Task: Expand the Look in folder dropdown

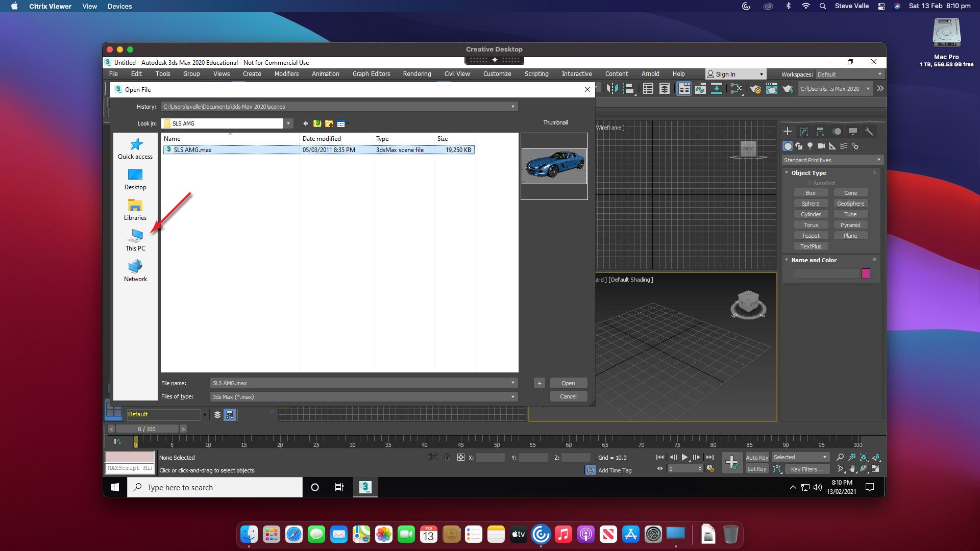Action: tap(288, 123)
